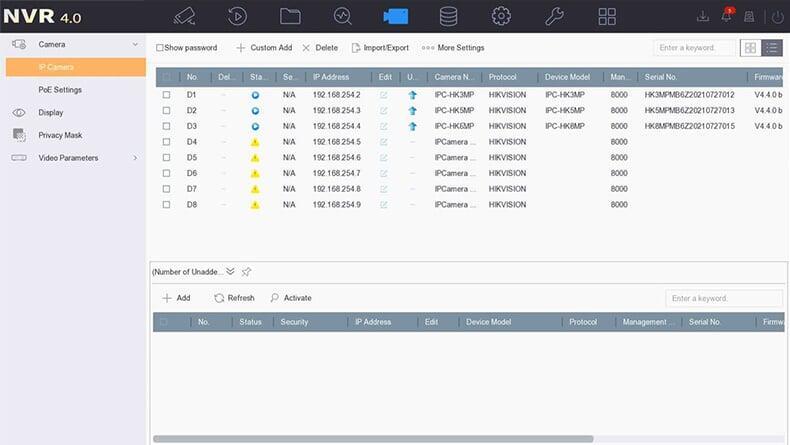Click the upgrade arrow for camera D2

(x=412, y=111)
